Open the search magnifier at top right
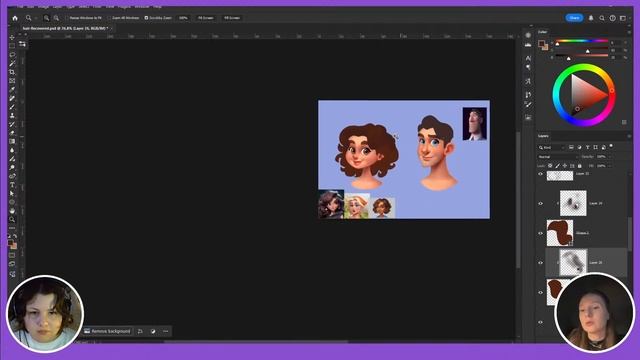 point(602,18)
